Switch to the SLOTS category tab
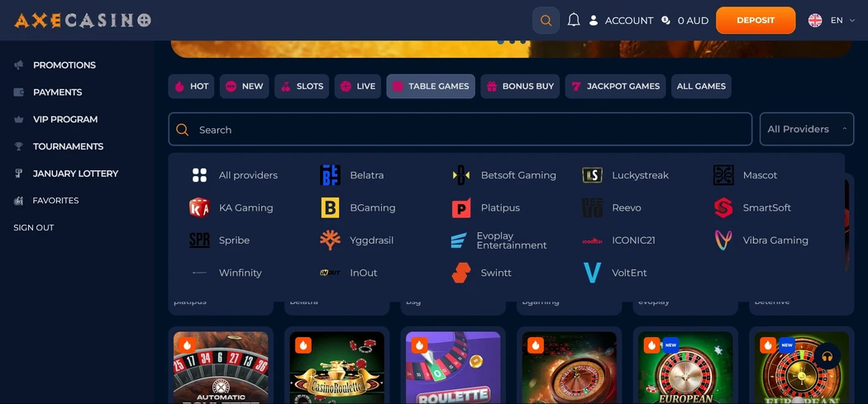Screen dimensions: 868x404 (302, 86)
